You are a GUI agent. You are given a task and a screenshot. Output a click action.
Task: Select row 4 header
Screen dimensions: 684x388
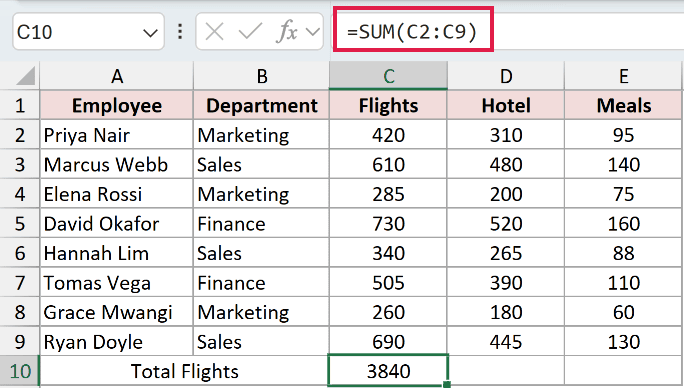[x=20, y=194]
